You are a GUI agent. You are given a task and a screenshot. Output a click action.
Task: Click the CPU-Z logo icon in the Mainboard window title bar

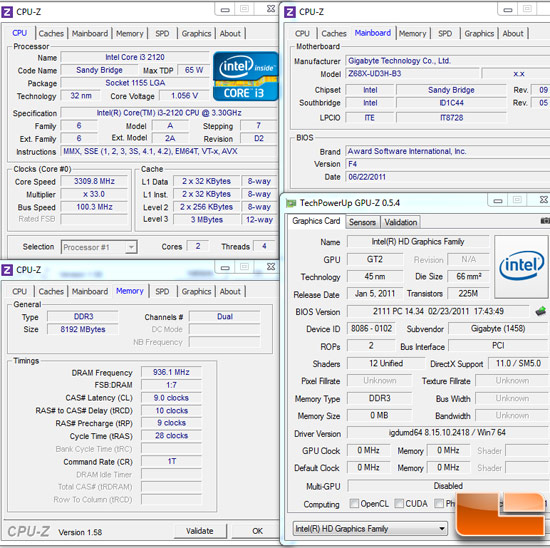[x=290, y=12]
